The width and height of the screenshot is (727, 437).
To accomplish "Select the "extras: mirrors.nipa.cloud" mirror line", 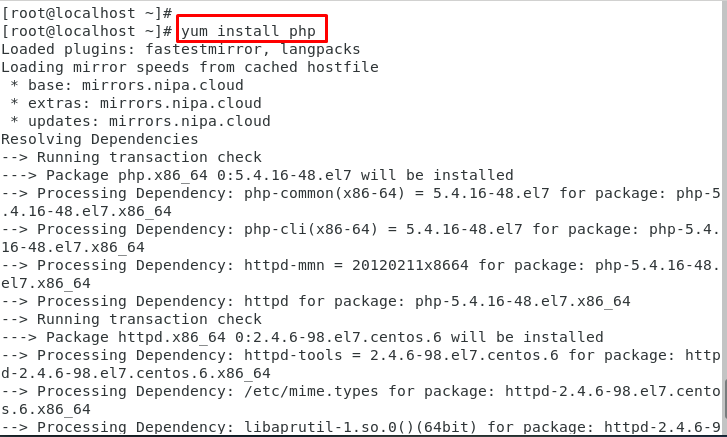I will pos(135,103).
